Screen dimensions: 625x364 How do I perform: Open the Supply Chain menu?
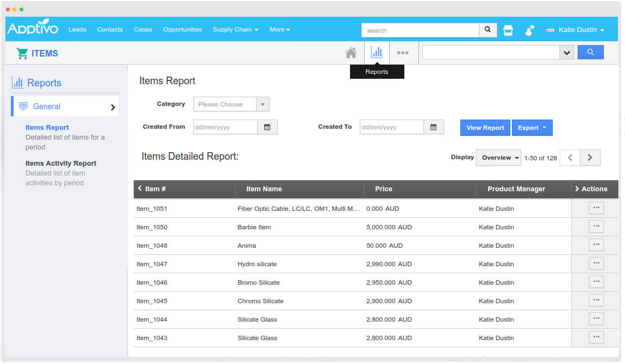coord(235,29)
